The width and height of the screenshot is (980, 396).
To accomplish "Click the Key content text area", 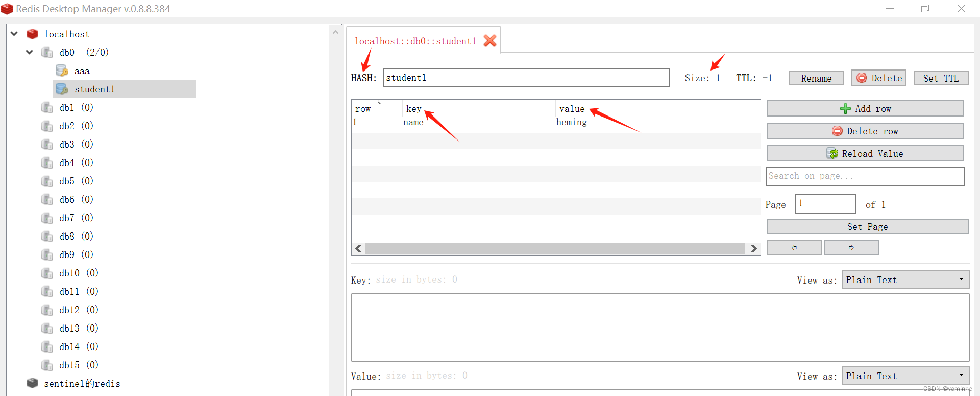I will coord(660,328).
